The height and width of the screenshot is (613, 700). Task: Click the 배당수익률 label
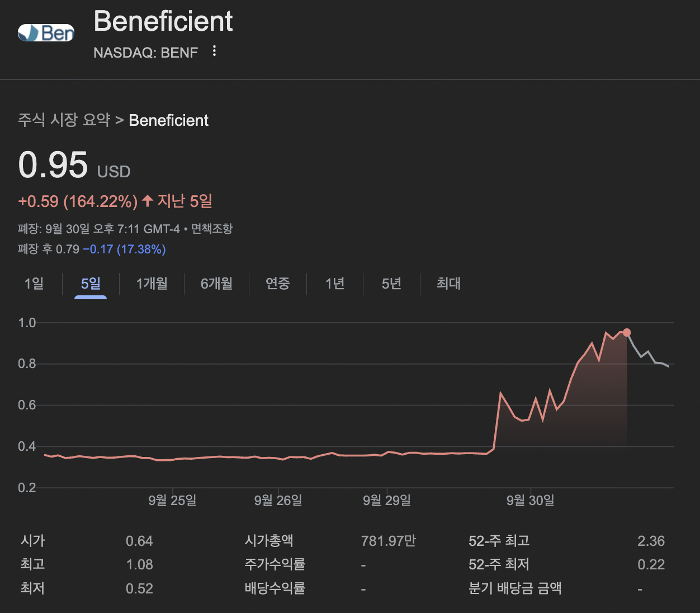point(275,588)
